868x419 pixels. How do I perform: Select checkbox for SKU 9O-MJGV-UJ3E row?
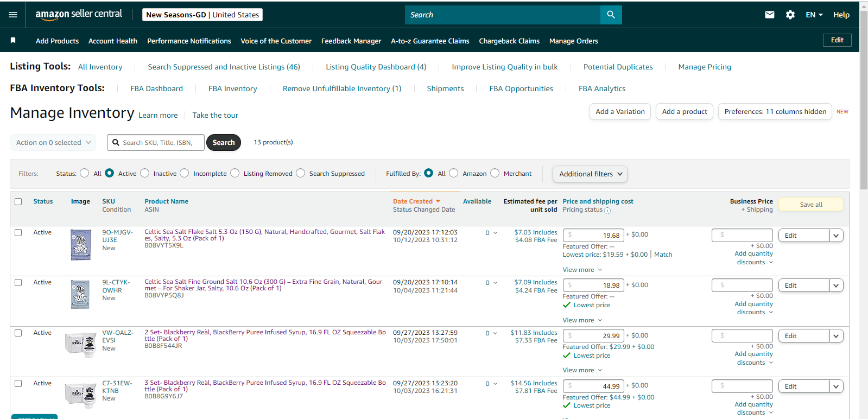(18, 232)
